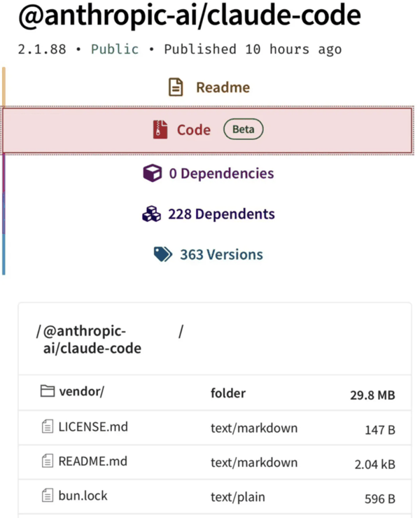Click the README.md file icon
Viewport: 420px width, 518px height.
click(48, 461)
